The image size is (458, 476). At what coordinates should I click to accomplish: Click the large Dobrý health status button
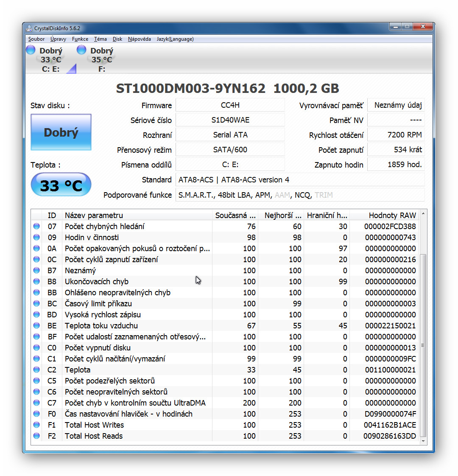tap(61, 132)
